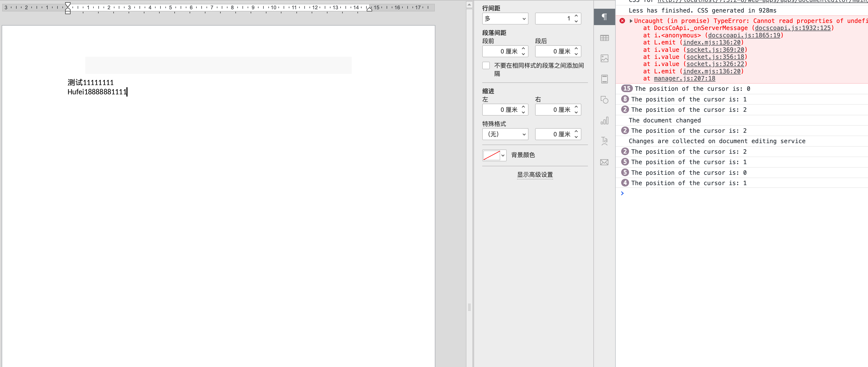Click the vertical scrollbar up arrow
Image resolution: width=868 pixels, height=367 pixels.
469,4
